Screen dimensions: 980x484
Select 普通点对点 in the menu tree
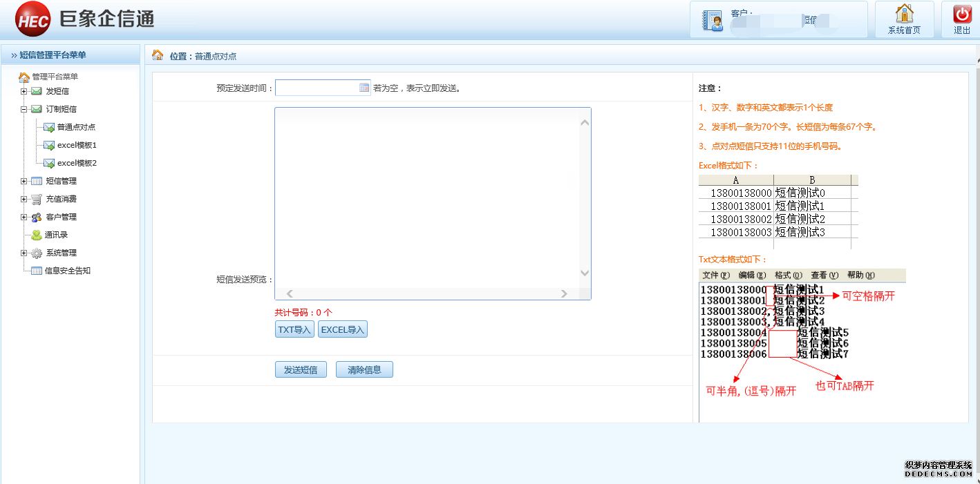click(76, 127)
